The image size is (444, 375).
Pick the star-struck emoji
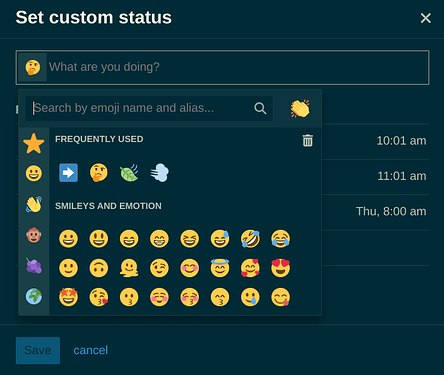point(68,297)
